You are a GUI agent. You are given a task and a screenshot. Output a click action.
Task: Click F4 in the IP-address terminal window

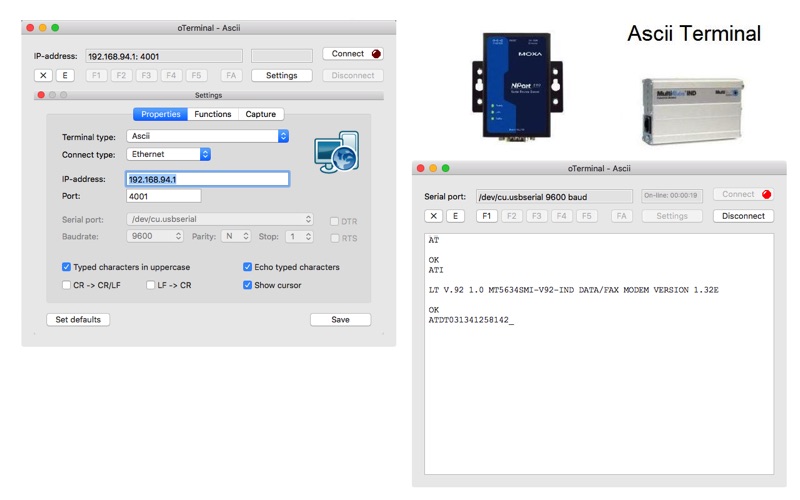click(x=171, y=76)
